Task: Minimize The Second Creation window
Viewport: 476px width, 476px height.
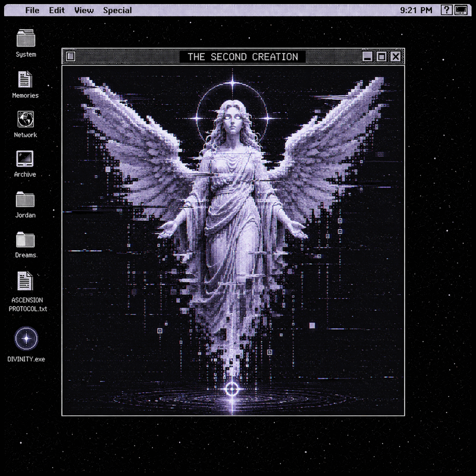Action: point(367,57)
